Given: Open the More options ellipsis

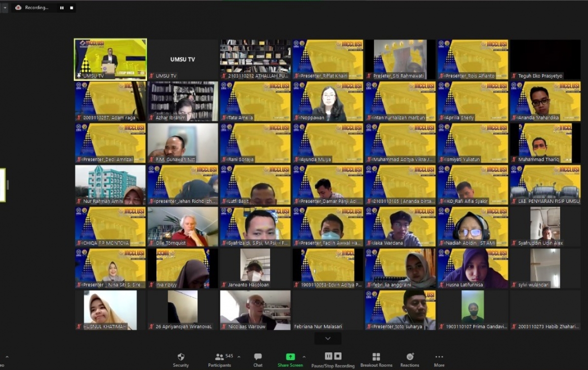Looking at the screenshot, I should [x=439, y=359].
